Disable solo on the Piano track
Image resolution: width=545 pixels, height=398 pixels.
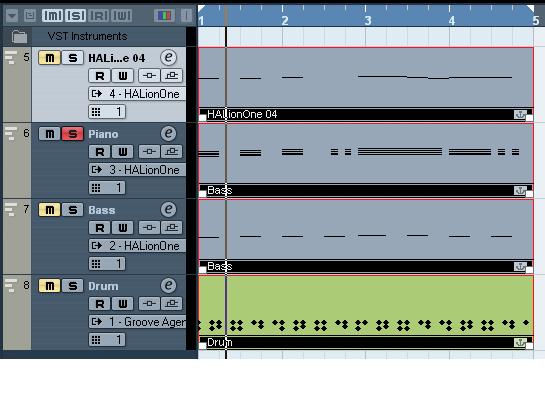coord(73,134)
